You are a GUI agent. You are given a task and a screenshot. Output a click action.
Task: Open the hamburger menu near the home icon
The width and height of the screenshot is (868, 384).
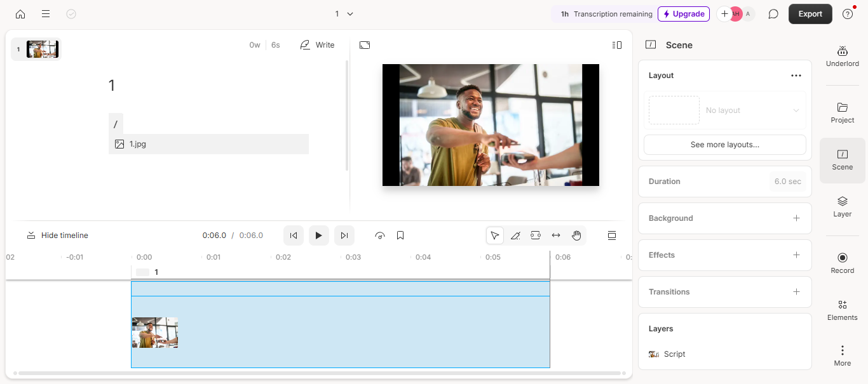pos(45,13)
